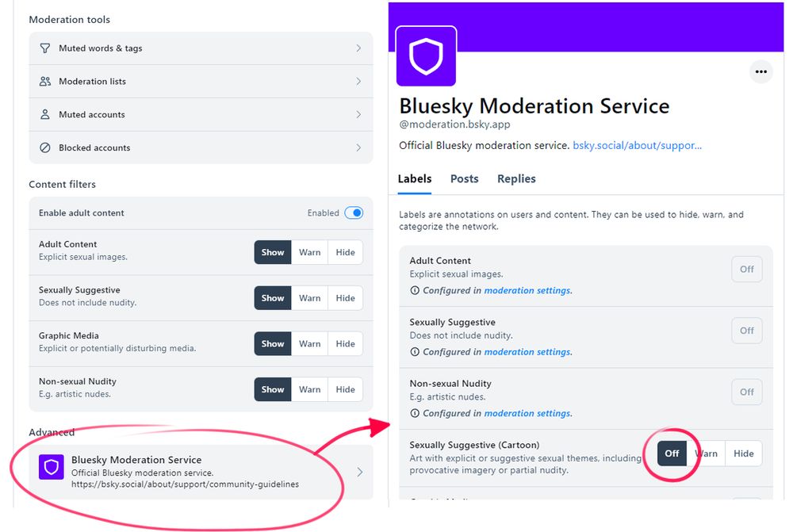The height and width of the screenshot is (532, 793).
Task: Click the purple shield icon in Advanced section
Action: pyautogui.click(x=51, y=467)
